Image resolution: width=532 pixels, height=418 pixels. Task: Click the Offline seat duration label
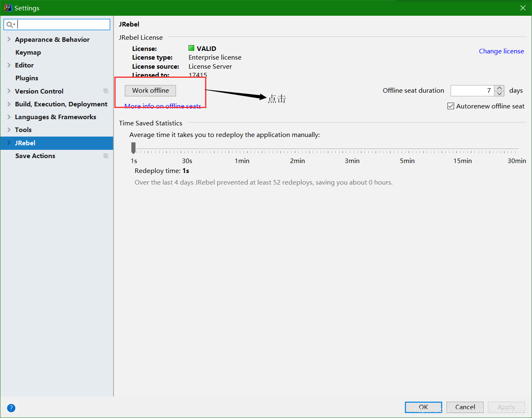[x=414, y=90]
